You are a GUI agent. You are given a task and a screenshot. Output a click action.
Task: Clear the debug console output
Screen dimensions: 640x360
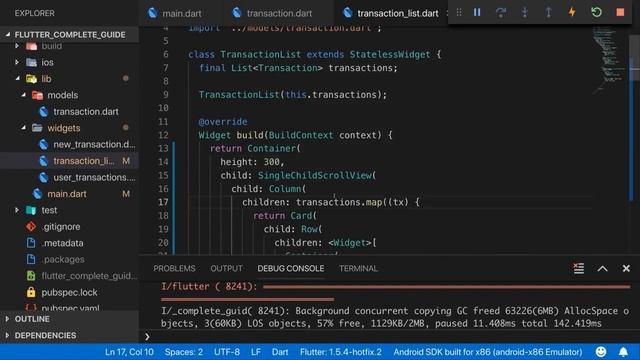pyautogui.click(x=578, y=268)
